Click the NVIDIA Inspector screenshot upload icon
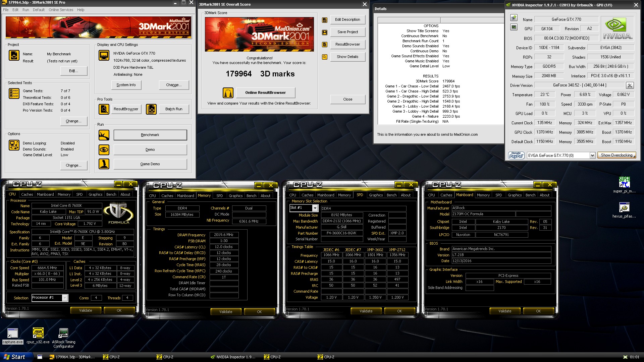The width and height of the screenshot is (644, 362). tap(514, 18)
